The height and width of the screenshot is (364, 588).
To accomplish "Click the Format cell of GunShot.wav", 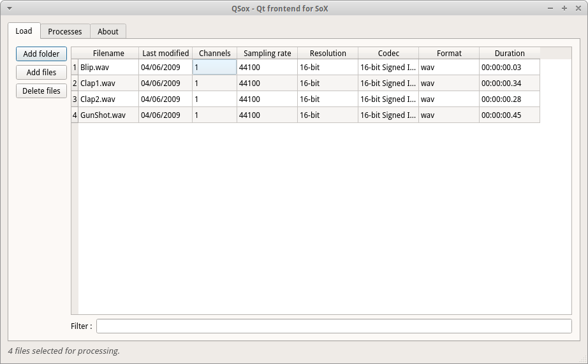I will [x=449, y=115].
